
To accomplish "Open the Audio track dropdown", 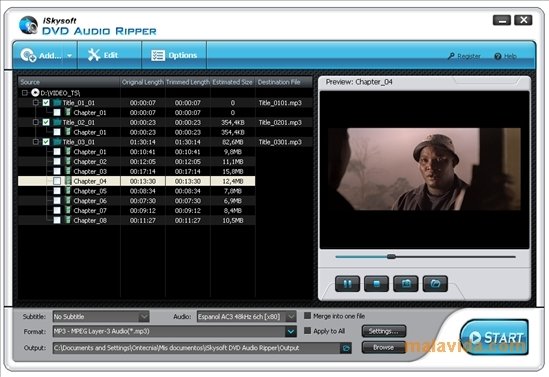I will tap(291, 317).
